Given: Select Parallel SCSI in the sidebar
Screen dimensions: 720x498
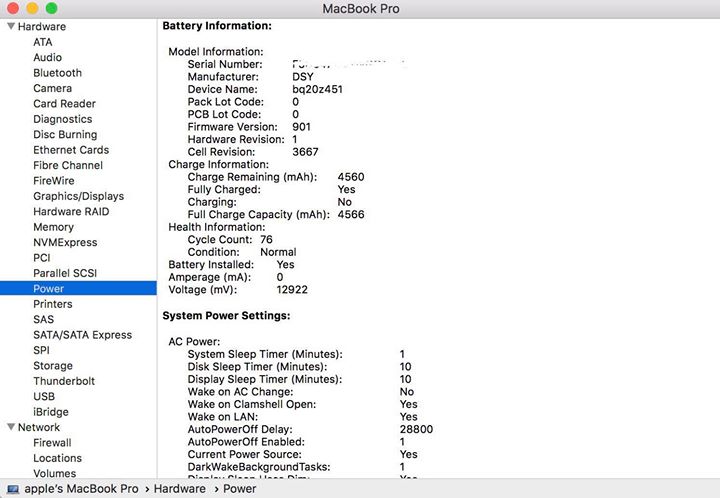Looking at the screenshot, I should (x=65, y=273).
